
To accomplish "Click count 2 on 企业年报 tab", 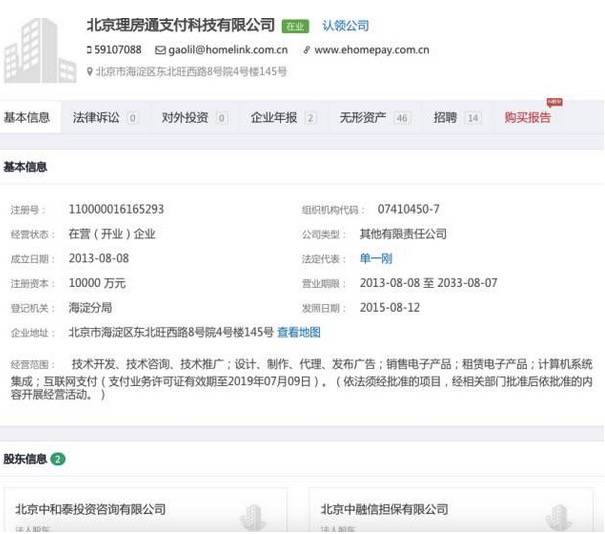I will tap(310, 118).
